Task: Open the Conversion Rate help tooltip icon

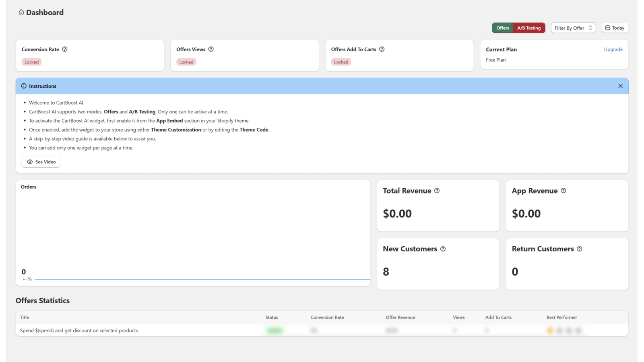Action: pos(65,49)
